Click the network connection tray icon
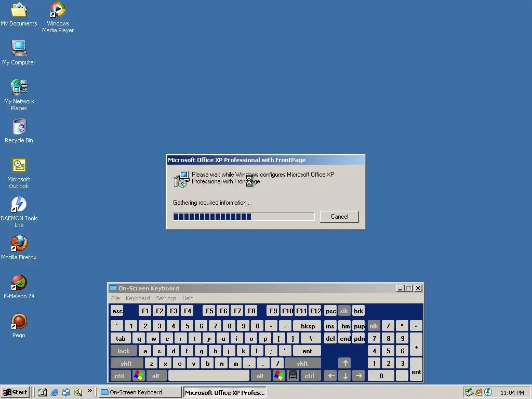This screenshot has width=532, height=399. [469, 392]
